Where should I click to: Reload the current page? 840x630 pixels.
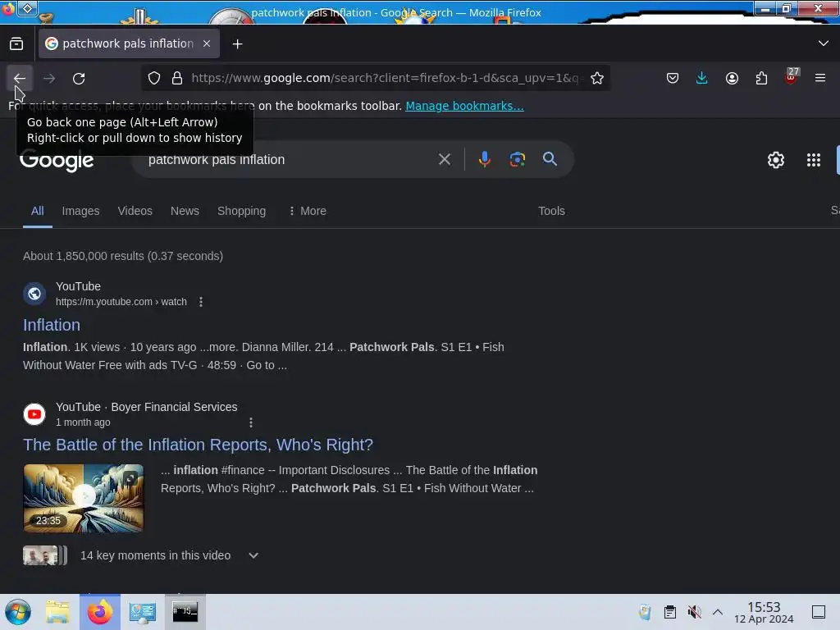pos(79,78)
